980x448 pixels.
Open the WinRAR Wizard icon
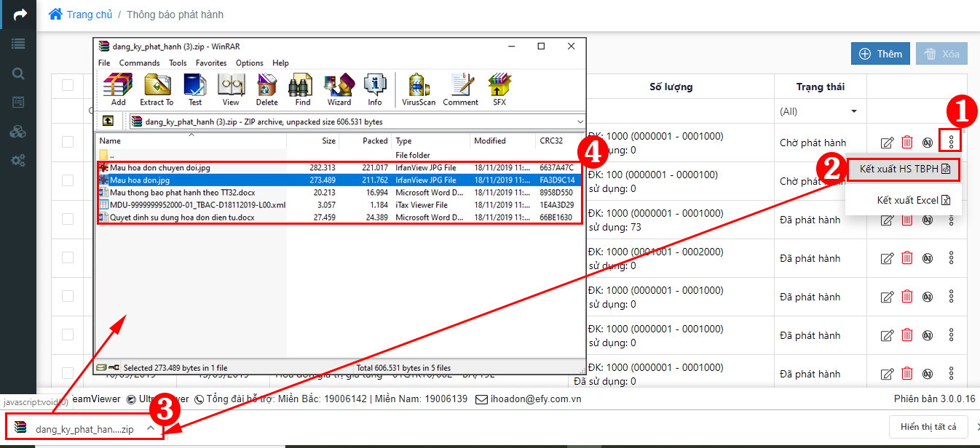pyautogui.click(x=339, y=89)
